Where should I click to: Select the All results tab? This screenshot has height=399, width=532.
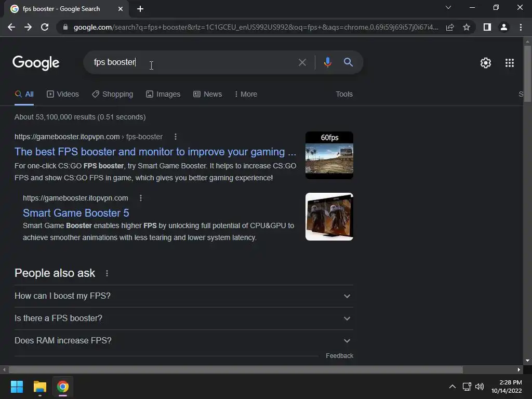[x=24, y=94]
